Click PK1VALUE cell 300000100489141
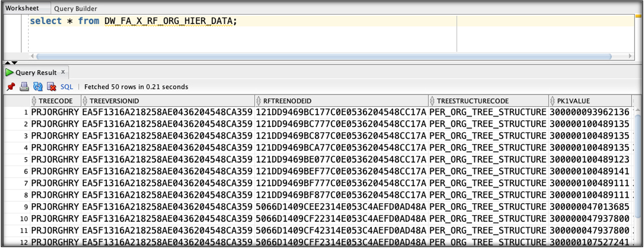This screenshot has width=644, height=250. 589,171
